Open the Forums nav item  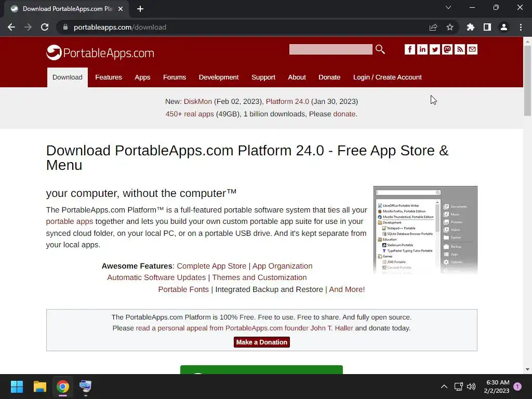click(175, 77)
